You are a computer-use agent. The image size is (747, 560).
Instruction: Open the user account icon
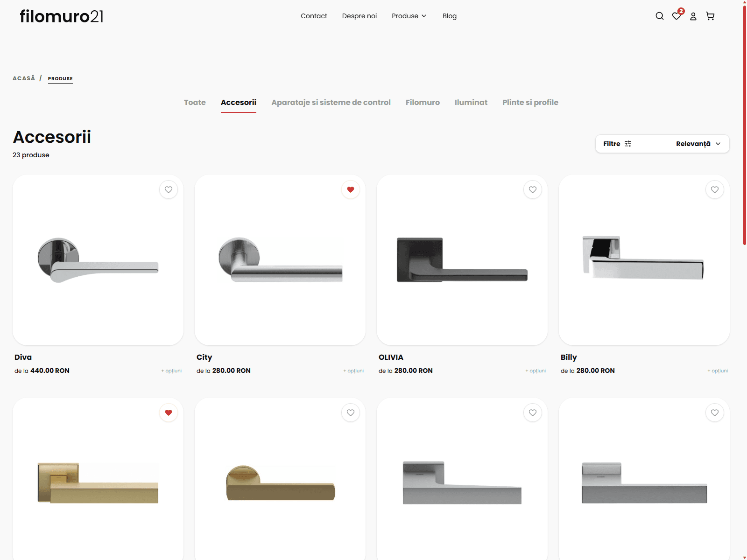693,16
